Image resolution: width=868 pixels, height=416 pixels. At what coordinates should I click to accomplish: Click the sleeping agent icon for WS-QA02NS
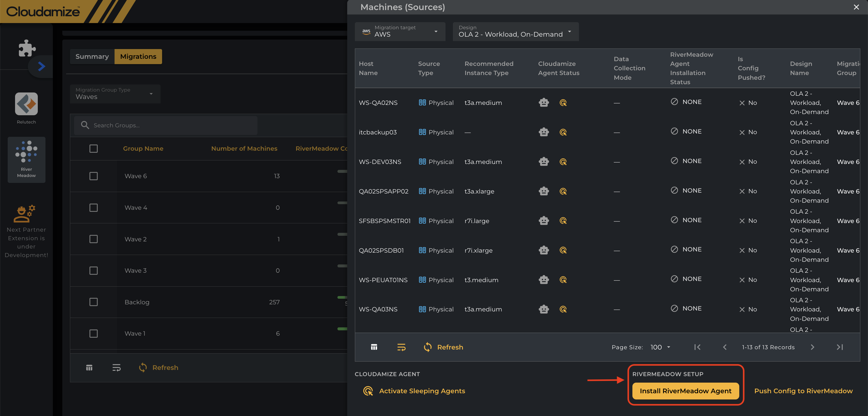(x=563, y=103)
